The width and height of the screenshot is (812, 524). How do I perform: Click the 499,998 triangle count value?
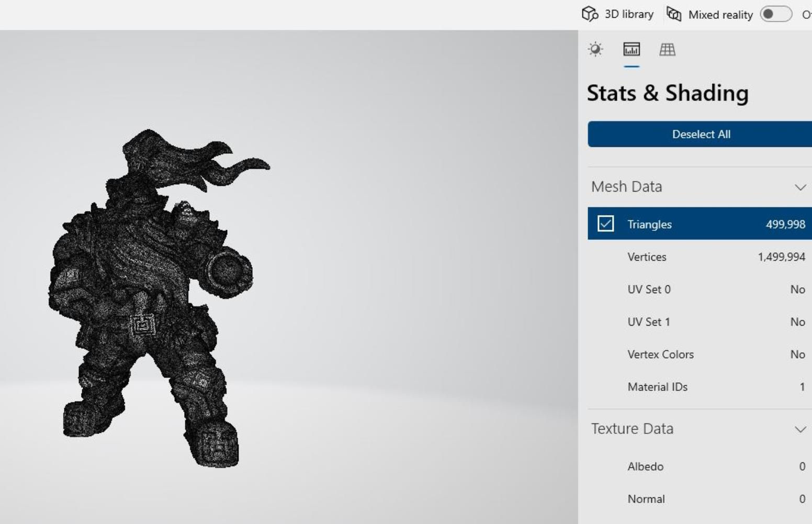pos(785,224)
